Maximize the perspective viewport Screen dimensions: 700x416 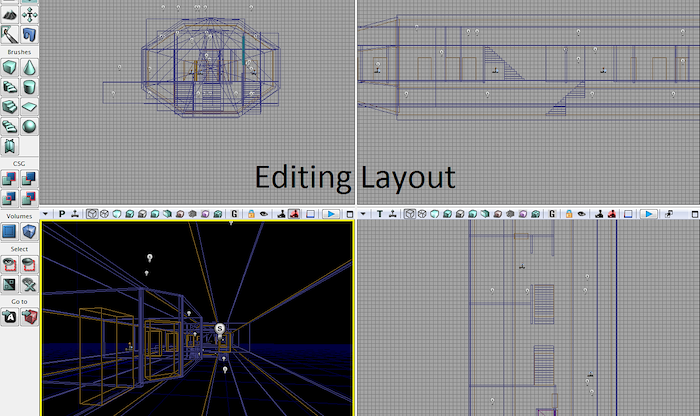[350, 214]
